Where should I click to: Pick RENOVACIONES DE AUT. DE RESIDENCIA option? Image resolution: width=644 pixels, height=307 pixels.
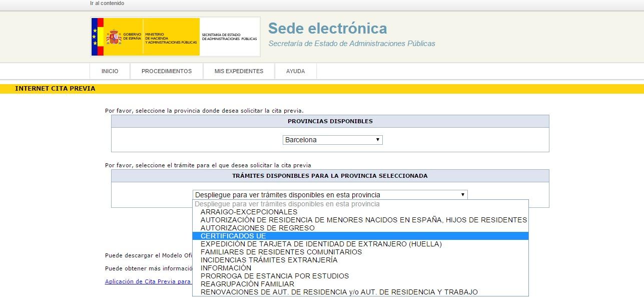(339, 292)
